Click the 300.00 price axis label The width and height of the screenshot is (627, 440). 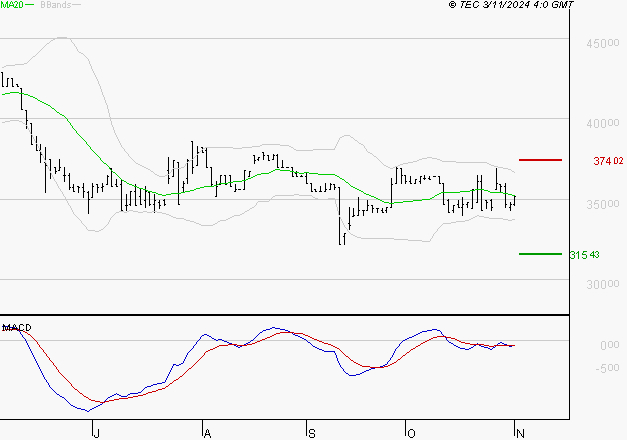(603, 284)
